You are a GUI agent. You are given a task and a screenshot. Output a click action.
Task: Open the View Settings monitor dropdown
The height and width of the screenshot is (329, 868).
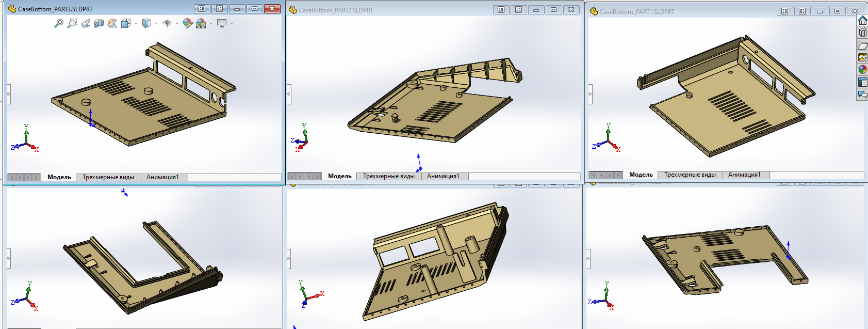click(x=232, y=23)
